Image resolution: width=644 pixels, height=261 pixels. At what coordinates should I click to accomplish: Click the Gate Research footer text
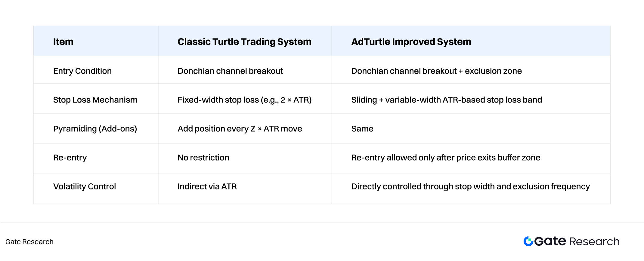pos(29,242)
